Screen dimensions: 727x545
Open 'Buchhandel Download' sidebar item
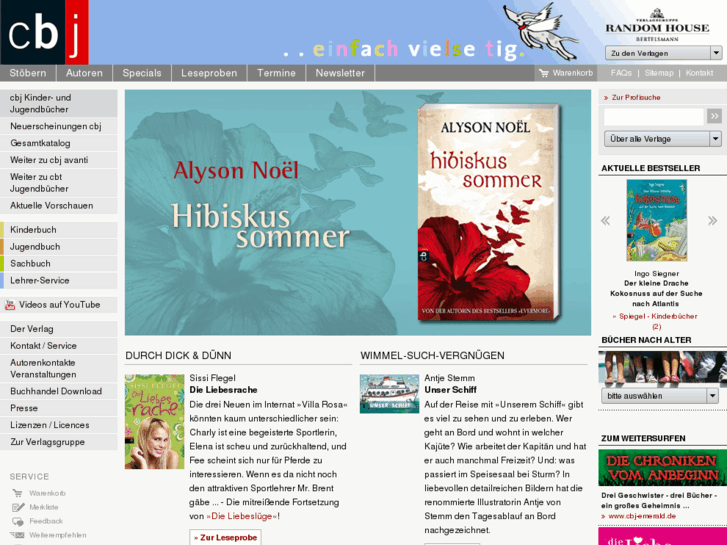[x=58, y=391]
